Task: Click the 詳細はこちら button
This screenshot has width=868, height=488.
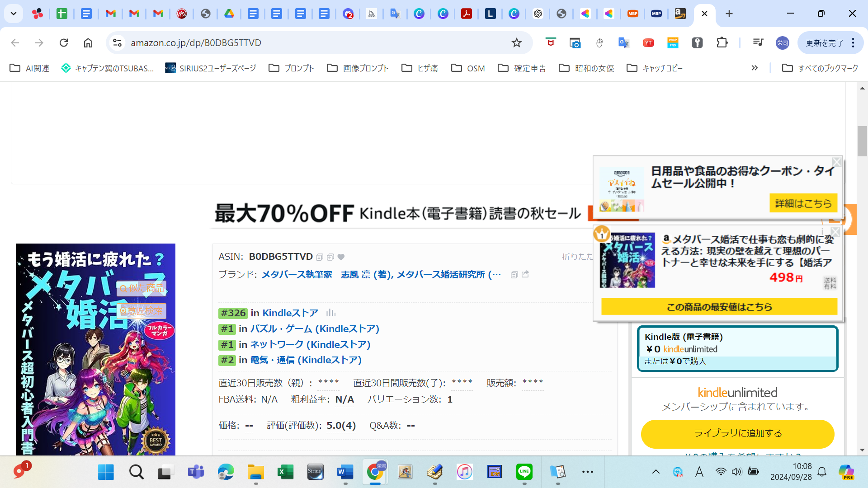Action: click(803, 203)
